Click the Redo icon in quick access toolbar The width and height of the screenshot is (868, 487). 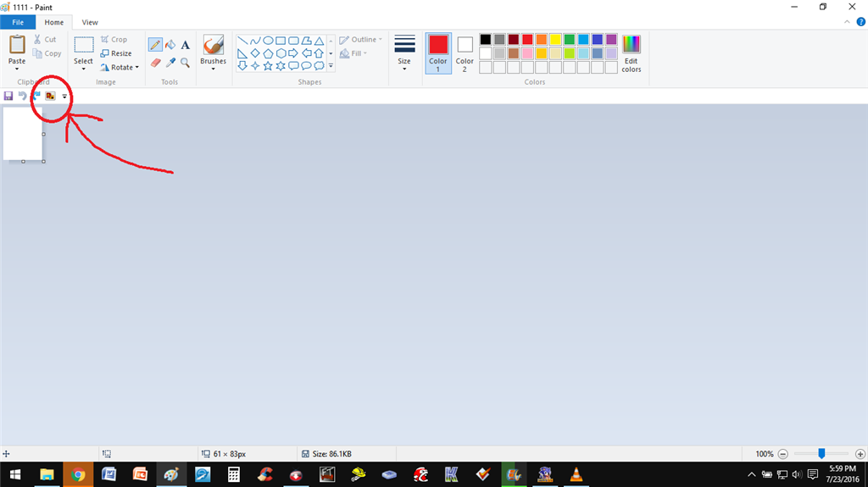point(36,96)
